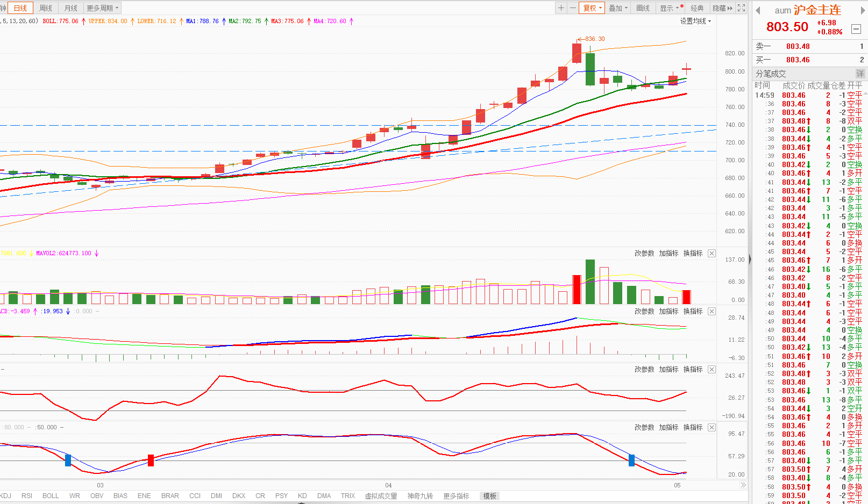Click the 卖一 ask price 803.48

[x=798, y=46]
